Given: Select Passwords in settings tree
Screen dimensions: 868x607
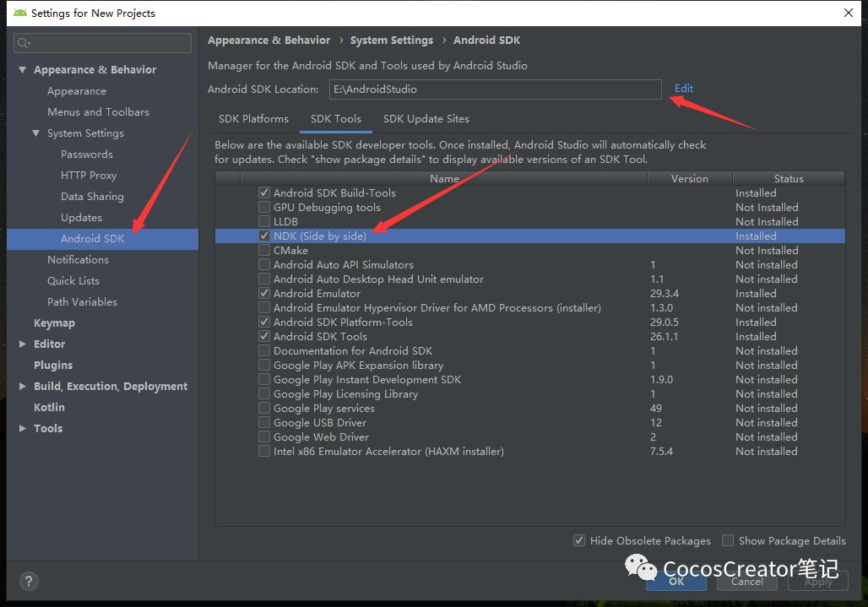Looking at the screenshot, I should click(x=86, y=154).
